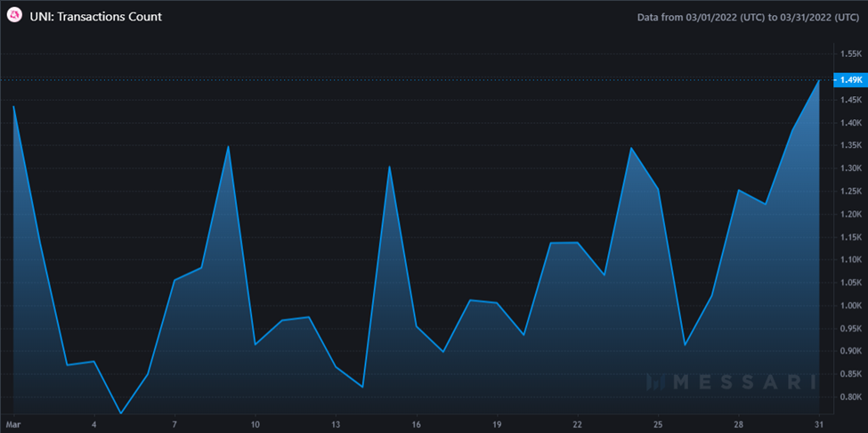Viewport: 868px width, 433px height.
Task: Click the March 5 lowest data point
Action: point(121,413)
